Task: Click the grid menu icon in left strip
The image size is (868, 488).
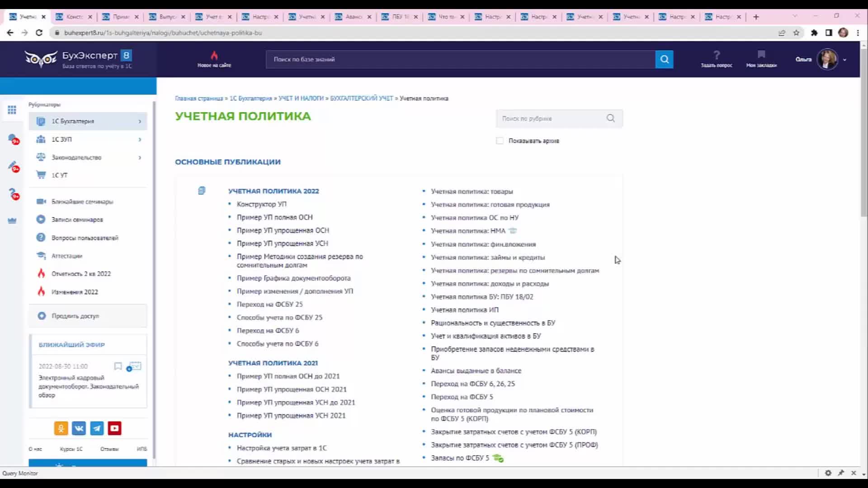Action: pyautogui.click(x=12, y=110)
